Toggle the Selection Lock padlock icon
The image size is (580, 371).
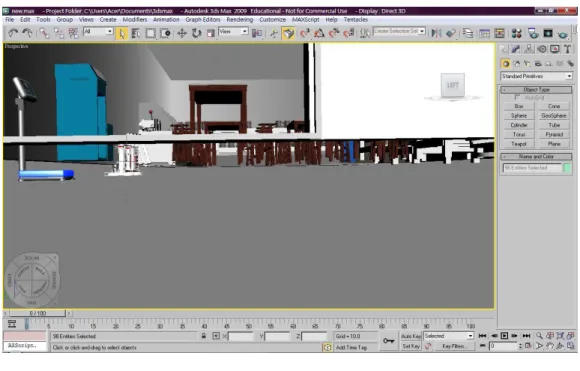click(203, 336)
